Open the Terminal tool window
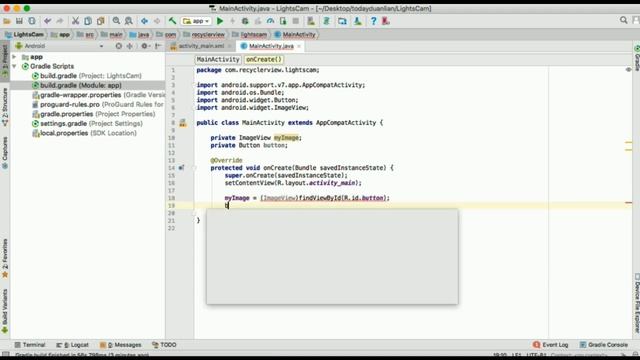 [x=30, y=345]
